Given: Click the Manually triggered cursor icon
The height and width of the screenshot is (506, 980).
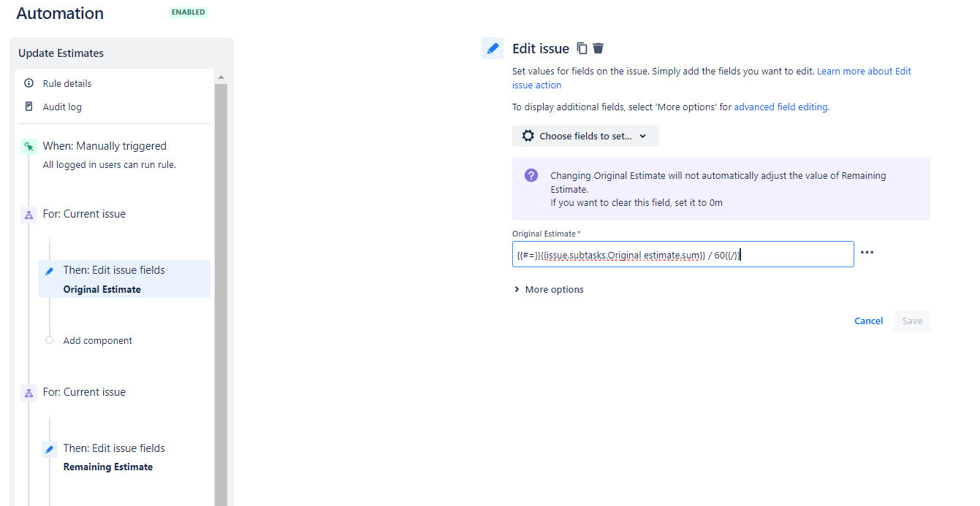Looking at the screenshot, I should [x=29, y=147].
